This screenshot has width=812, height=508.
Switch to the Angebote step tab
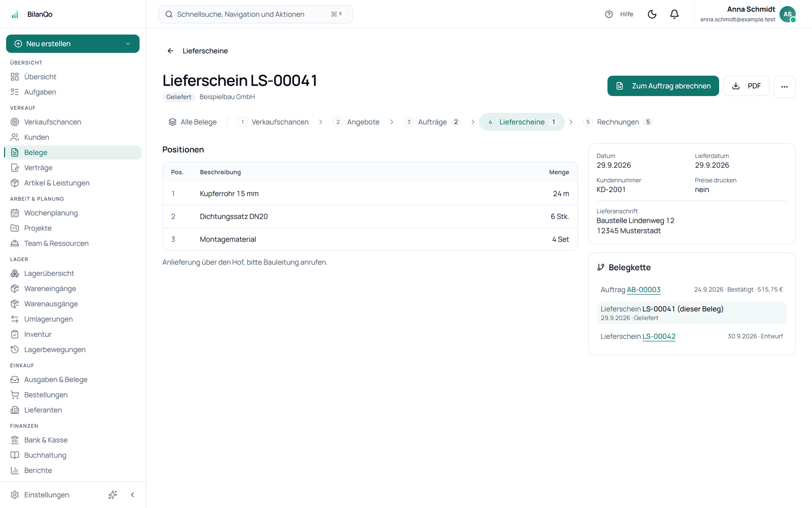[357, 122]
